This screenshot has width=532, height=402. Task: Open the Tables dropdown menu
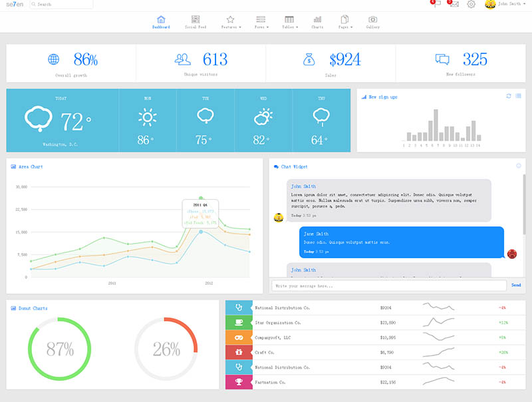pyautogui.click(x=289, y=23)
